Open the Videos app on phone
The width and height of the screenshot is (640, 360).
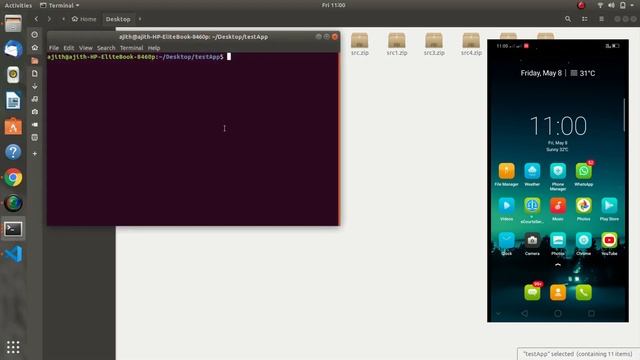506,206
